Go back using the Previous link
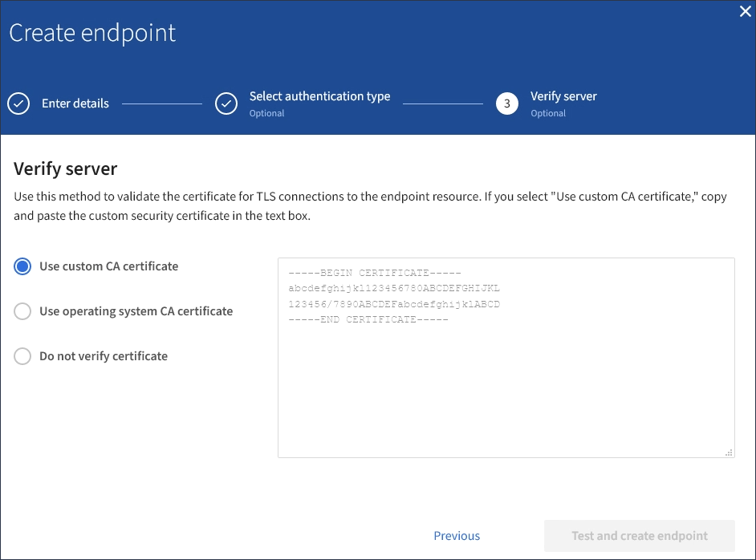This screenshot has height=560, width=756. pos(457,536)
